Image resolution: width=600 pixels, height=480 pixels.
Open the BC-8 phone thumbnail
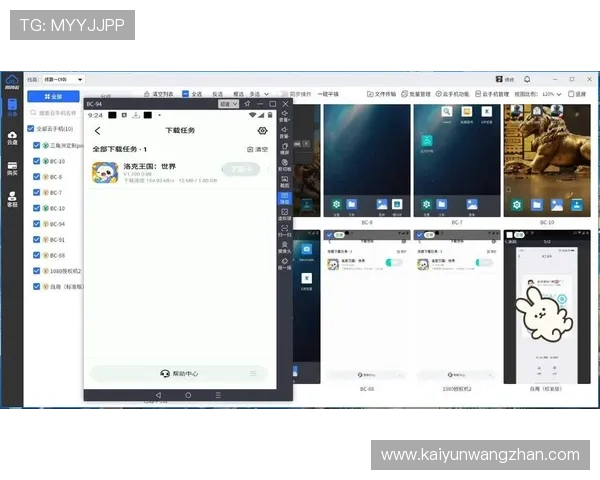[367, 160]
